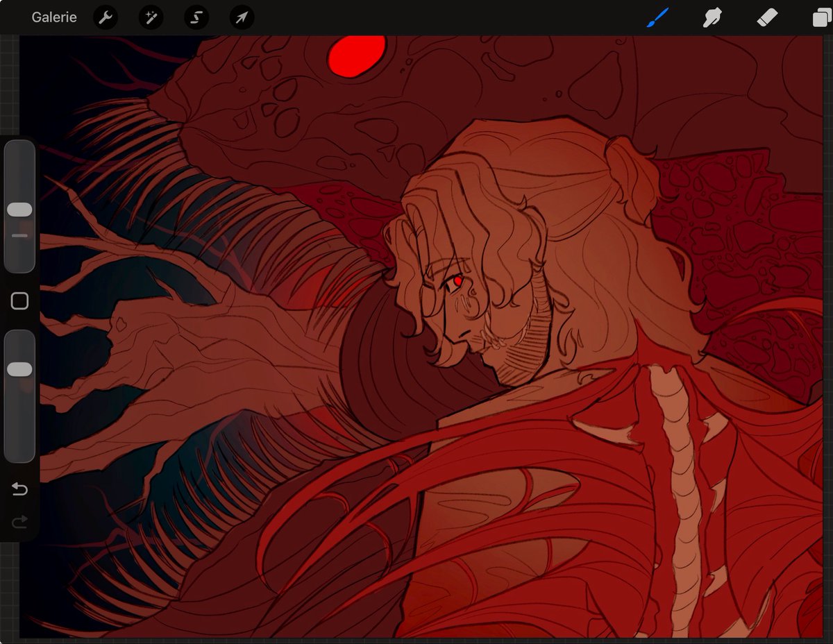Image resolution: width=833 pixels, height=644 pixels.
Task: Select the Smudge finger tool
Action: click(712, 17)
